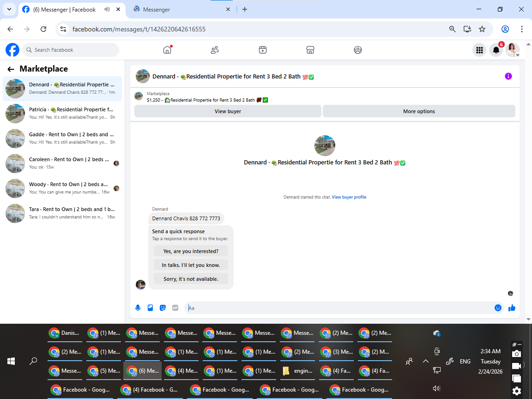Open a new browser tab
This screenshot has width=532, height=399.
pos(245,10)
